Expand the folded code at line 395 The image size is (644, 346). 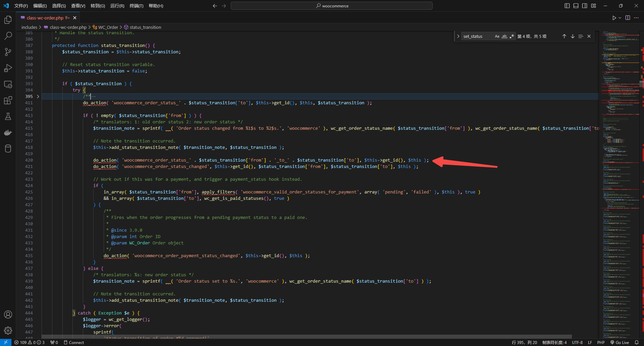pos(38,97)
